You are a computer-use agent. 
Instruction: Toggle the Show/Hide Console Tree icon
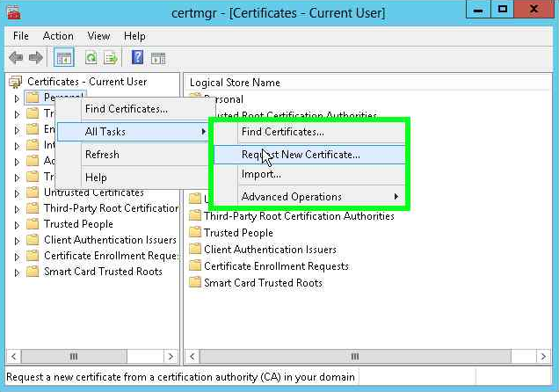(64, 57)
